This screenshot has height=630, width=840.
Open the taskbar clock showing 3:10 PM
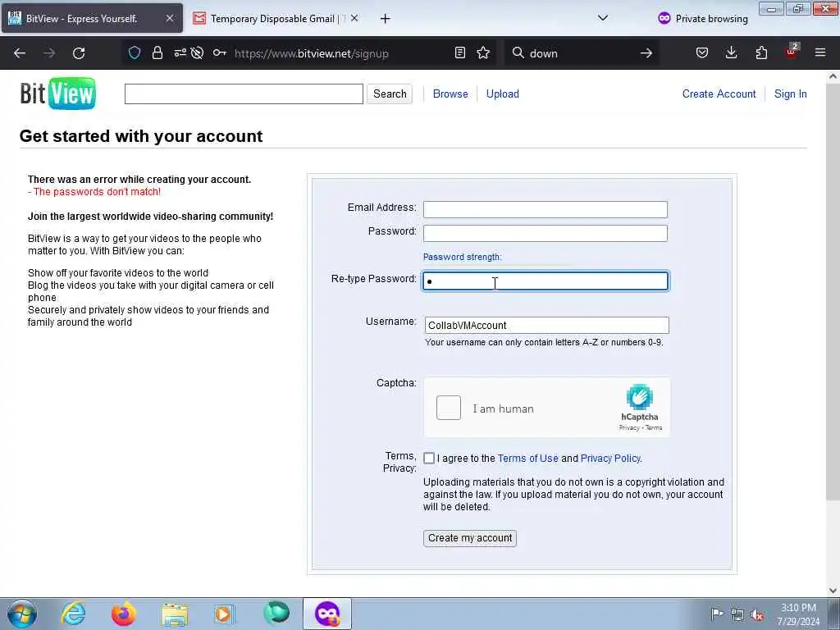798,614
